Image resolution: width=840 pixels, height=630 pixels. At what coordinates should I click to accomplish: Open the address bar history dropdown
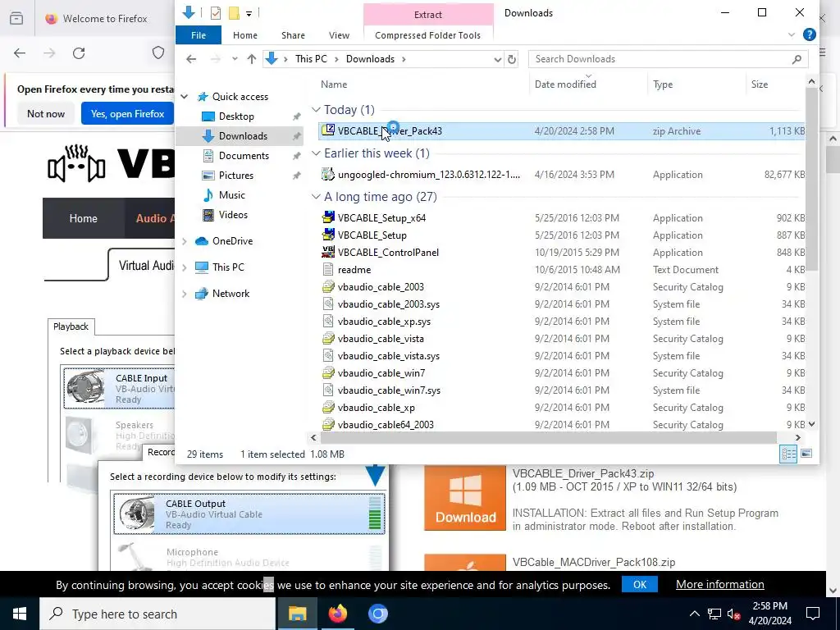(x=497, y=59)
